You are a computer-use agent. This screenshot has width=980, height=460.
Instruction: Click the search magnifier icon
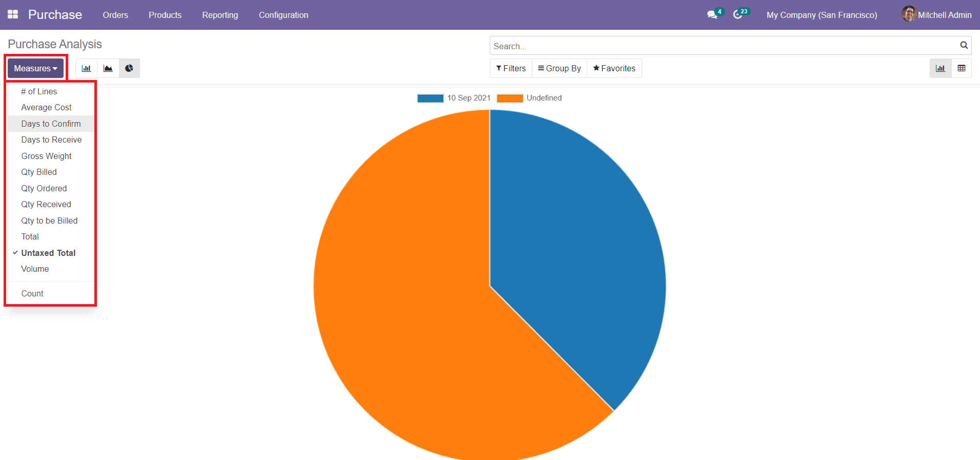pos(964,45)
